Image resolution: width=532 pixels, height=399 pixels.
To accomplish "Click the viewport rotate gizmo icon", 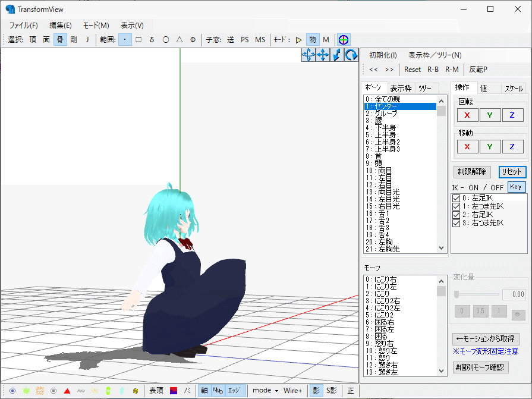I will tap(309, 55).
